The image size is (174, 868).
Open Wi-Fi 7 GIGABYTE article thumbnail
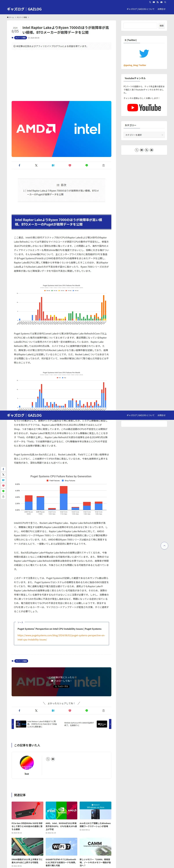click(x=61, y=847)
